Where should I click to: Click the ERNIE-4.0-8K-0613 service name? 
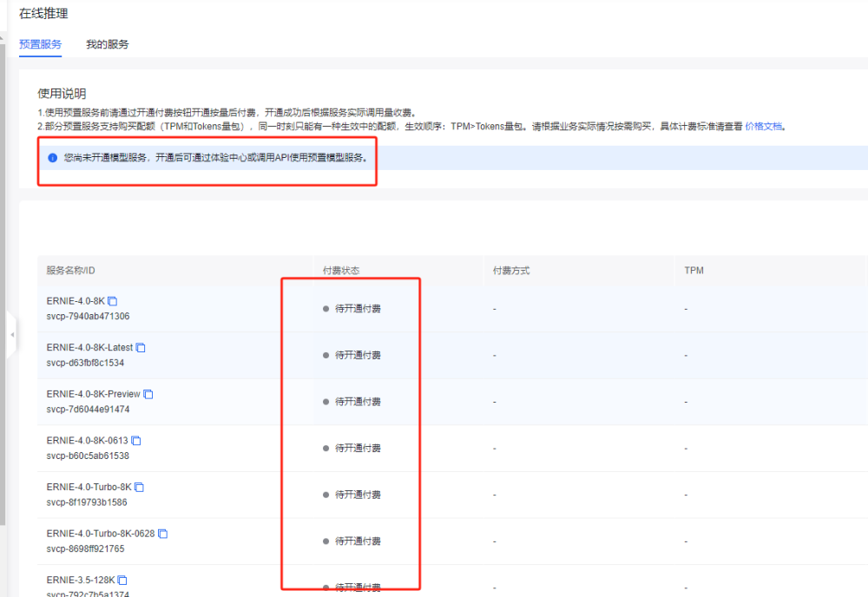click(87, 441)
